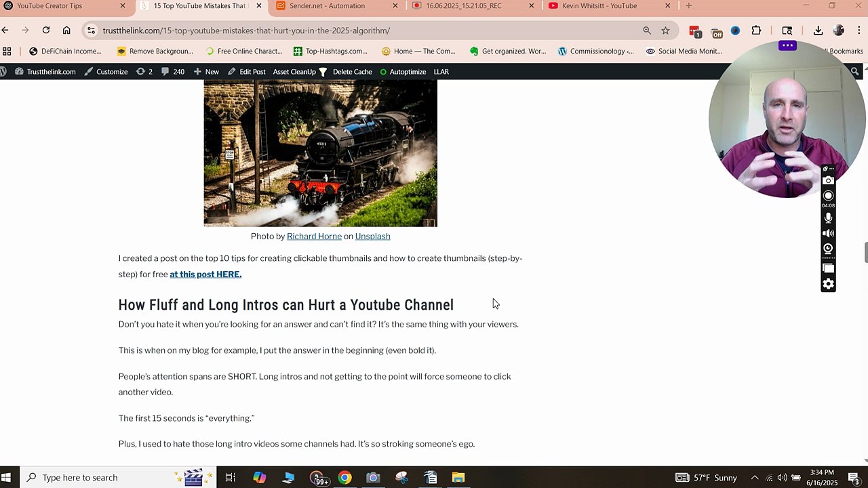Click the steam train photo
This screenshot has width=868, height=488.
coord(320,153)
